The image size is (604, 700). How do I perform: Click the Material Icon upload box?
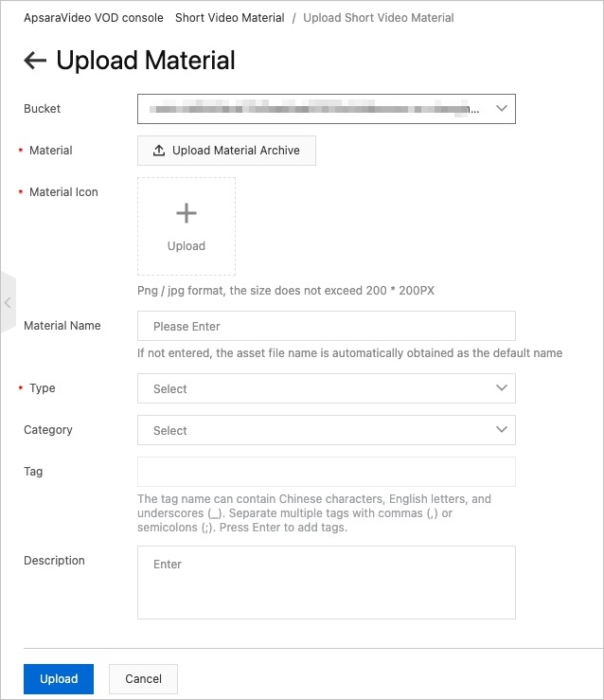point(187,226)
